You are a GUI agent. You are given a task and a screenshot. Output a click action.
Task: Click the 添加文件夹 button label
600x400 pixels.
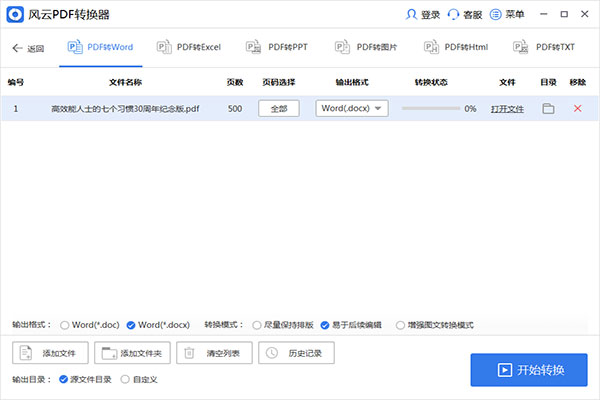pyautogui.click(x=141, y=353)
